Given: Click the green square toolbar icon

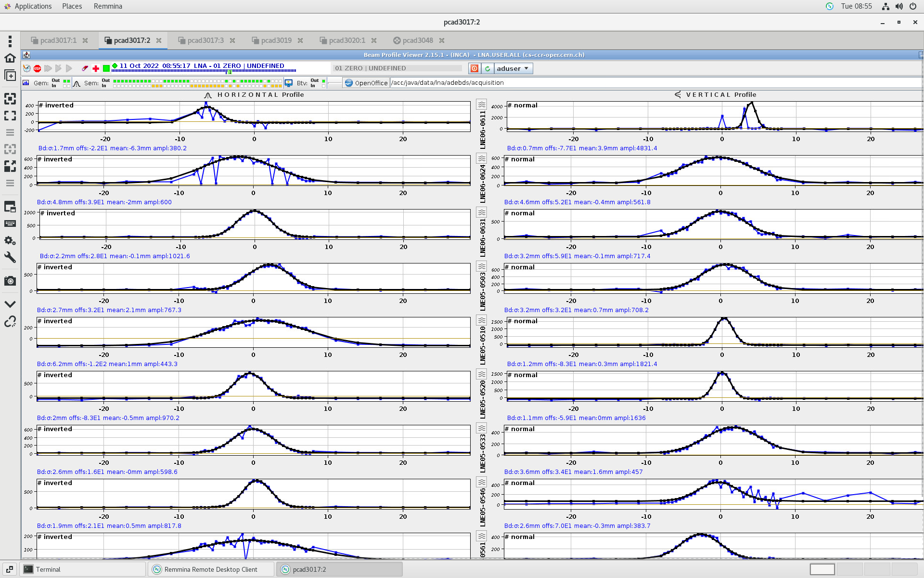Looking at the screenshot, I should pyautogui.click(x=106, y=68).
